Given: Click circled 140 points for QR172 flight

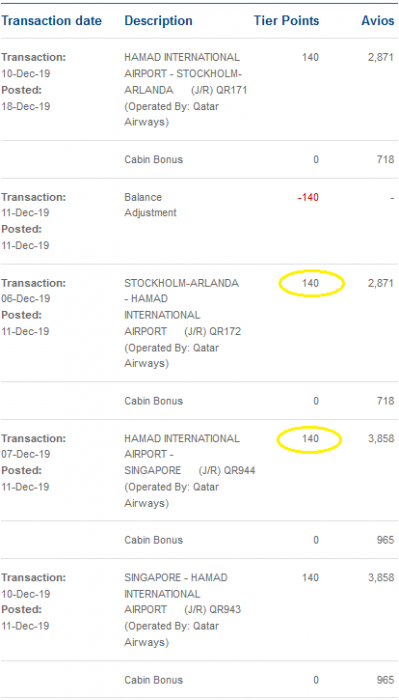Looking at the screenshot, I should click(311, 283).
